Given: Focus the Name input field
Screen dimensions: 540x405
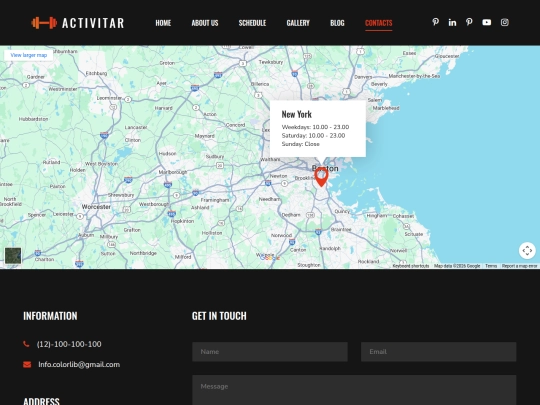Looking at the screenshot, I should tap(270, 352).
